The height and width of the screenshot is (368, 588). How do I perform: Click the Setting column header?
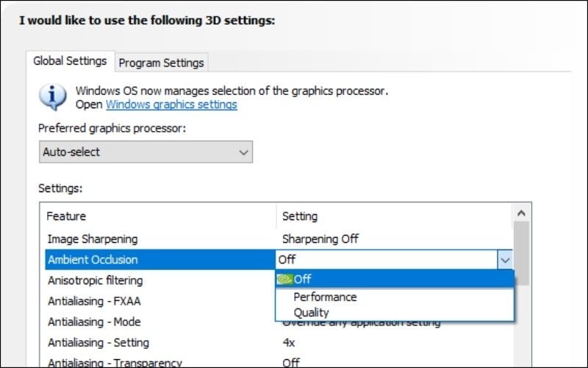click(300, 216)
